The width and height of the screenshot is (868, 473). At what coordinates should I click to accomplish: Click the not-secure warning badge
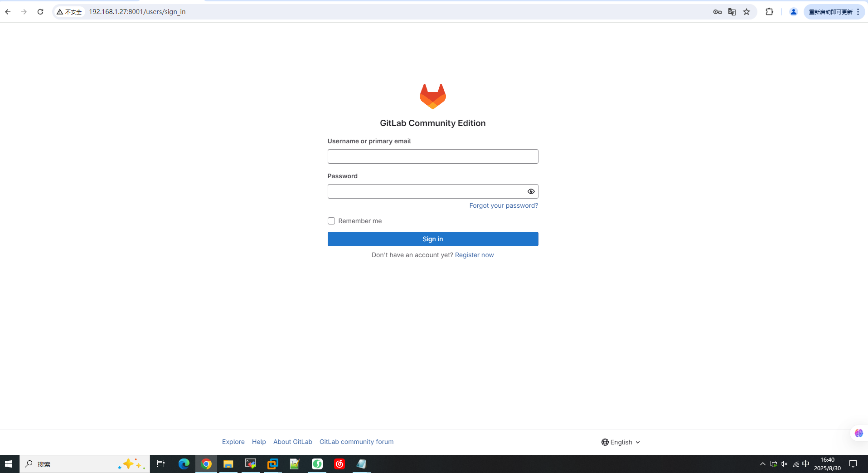(x=69, y=12)
